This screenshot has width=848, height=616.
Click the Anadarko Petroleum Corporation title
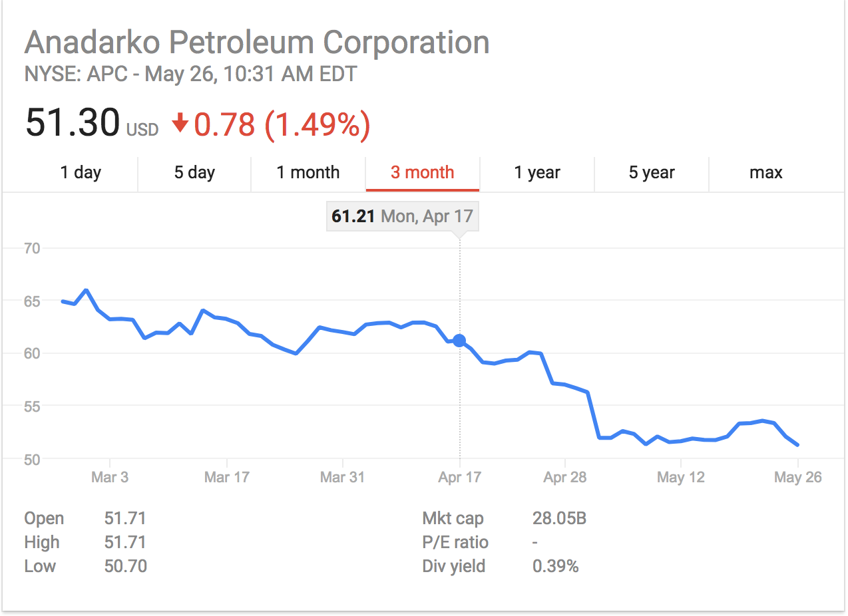257,43
